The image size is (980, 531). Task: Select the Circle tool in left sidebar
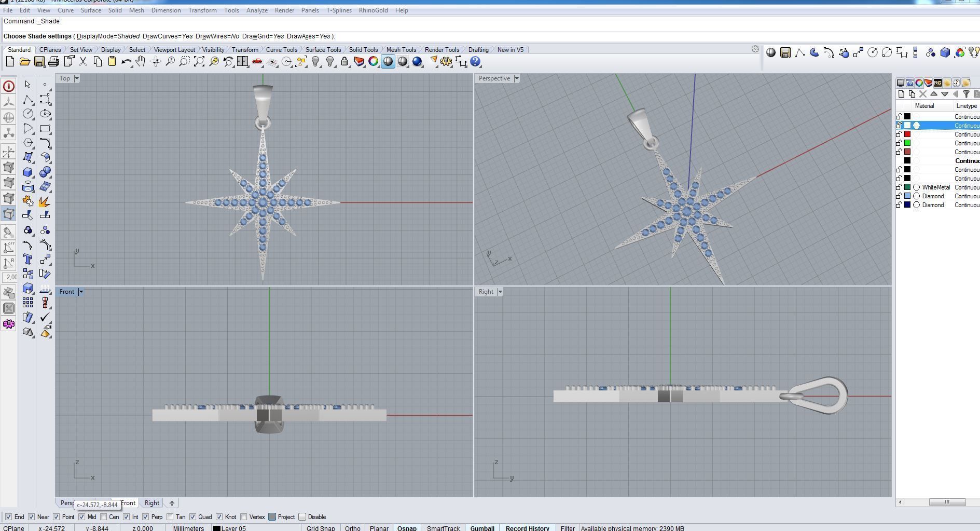(27, 114)
